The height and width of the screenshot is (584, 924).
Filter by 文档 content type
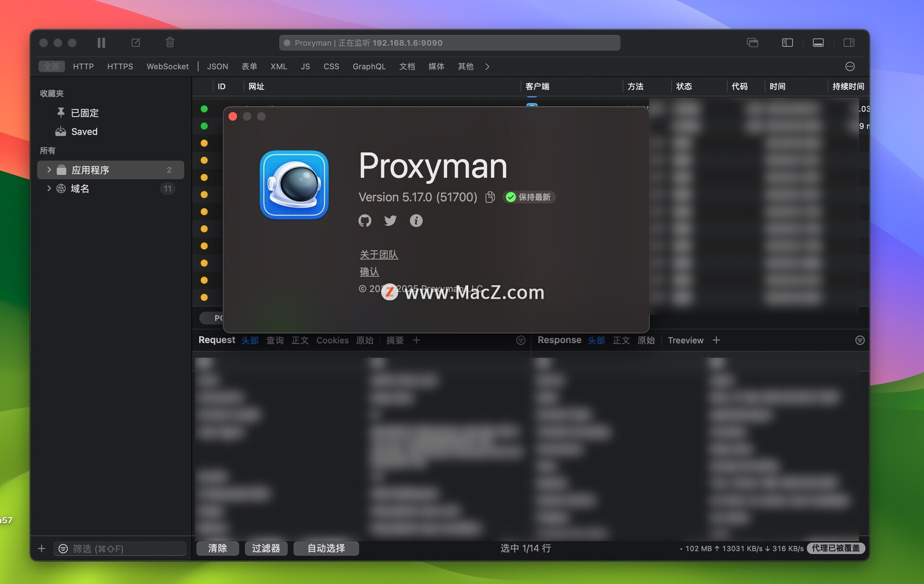click(x=407, y=66)
